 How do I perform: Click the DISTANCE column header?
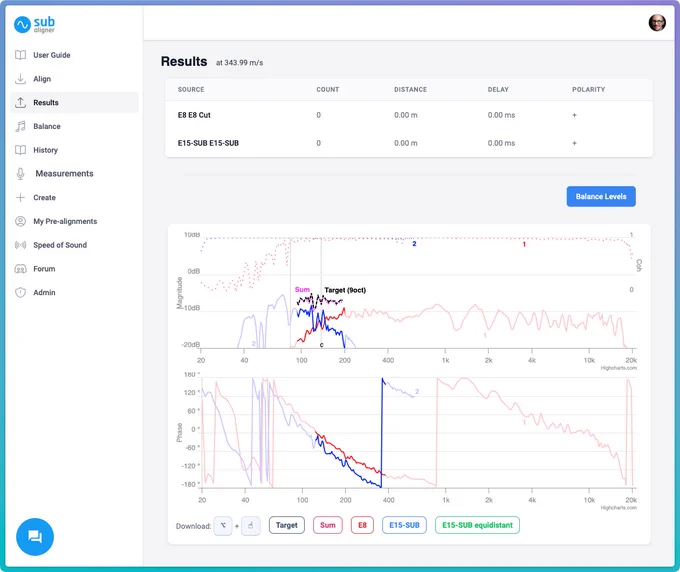tap(410, 89)
